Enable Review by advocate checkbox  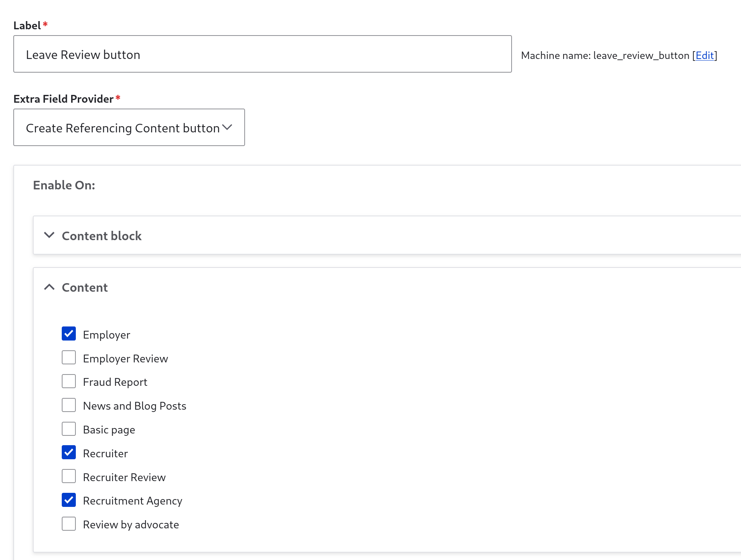pyautogui.click(x=69, y=524)
